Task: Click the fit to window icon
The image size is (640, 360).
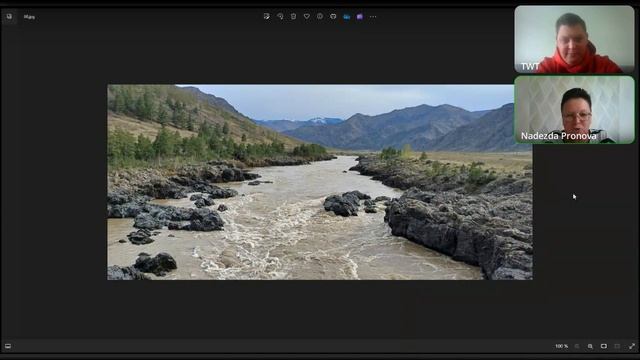Action: [x=604, y=346]
